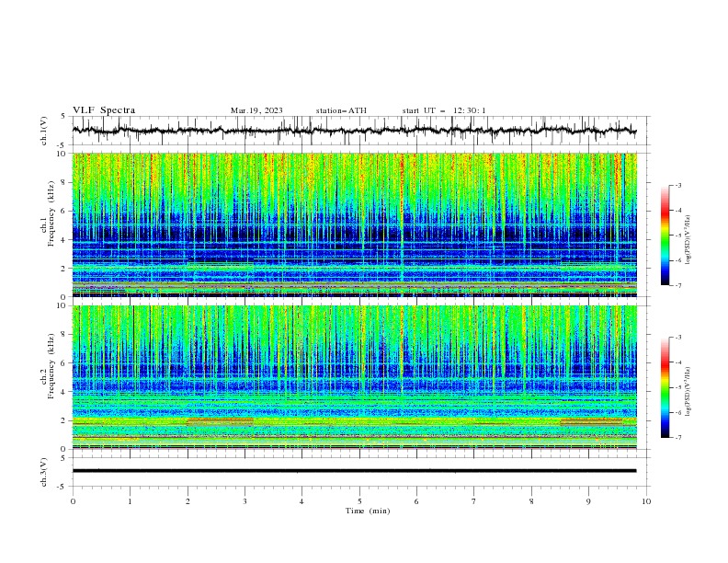Click the ch.2 'log(PSD)(V²/Hz)' colorbar label
The height and width of the screenshot is (563, 728).
coord(688,391)
